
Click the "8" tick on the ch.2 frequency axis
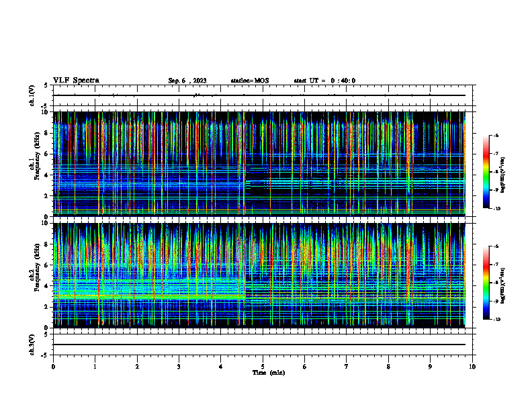pyautogui.click(x=46, y=244)
